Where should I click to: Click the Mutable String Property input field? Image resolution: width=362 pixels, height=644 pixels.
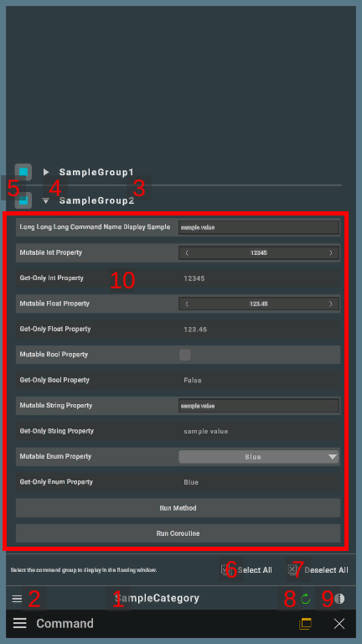[259, 406]
